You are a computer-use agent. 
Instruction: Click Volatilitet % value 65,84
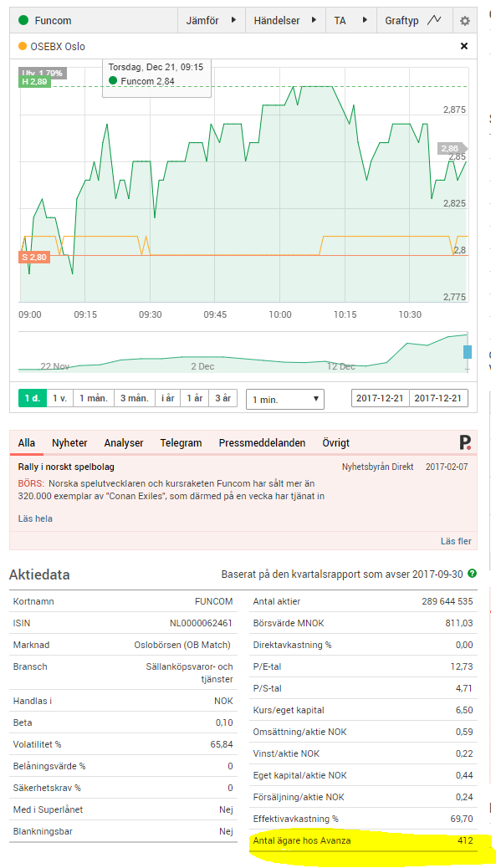tap(222, 744)
